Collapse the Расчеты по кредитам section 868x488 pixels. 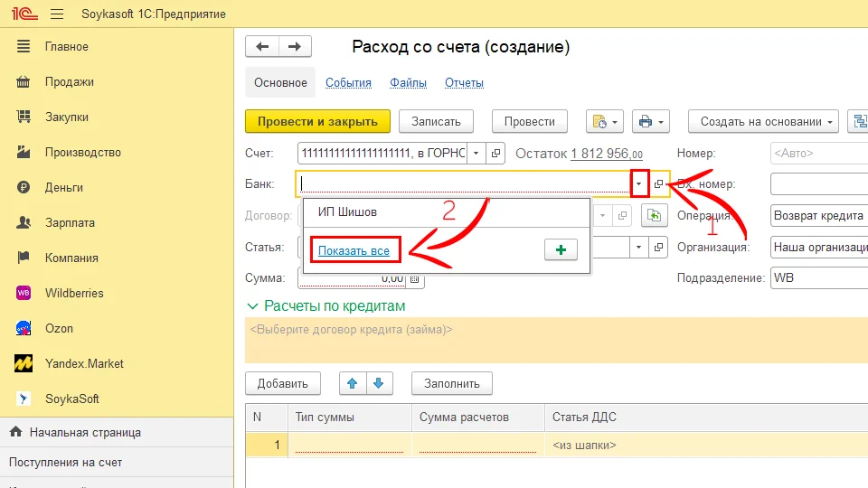point(252,306)
